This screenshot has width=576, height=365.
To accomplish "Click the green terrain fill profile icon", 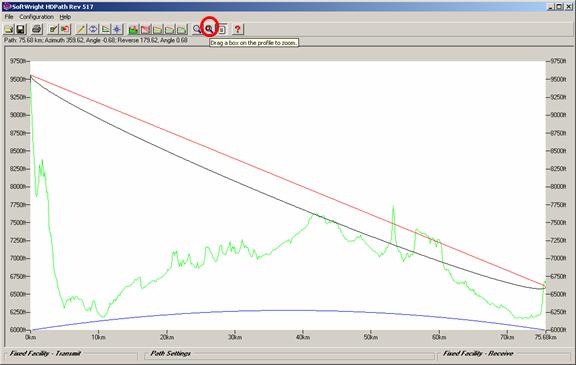I will (133, 29).
